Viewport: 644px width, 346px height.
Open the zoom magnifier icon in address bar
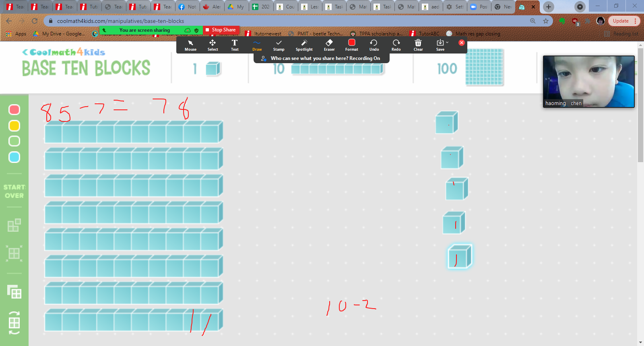[x=533, y=21]
